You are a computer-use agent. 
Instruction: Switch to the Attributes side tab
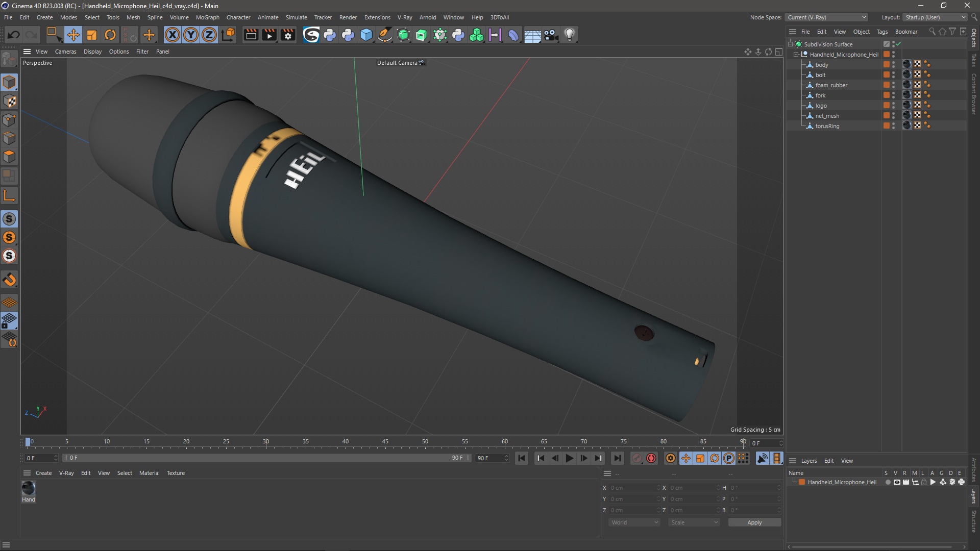(x=974, y=469)
